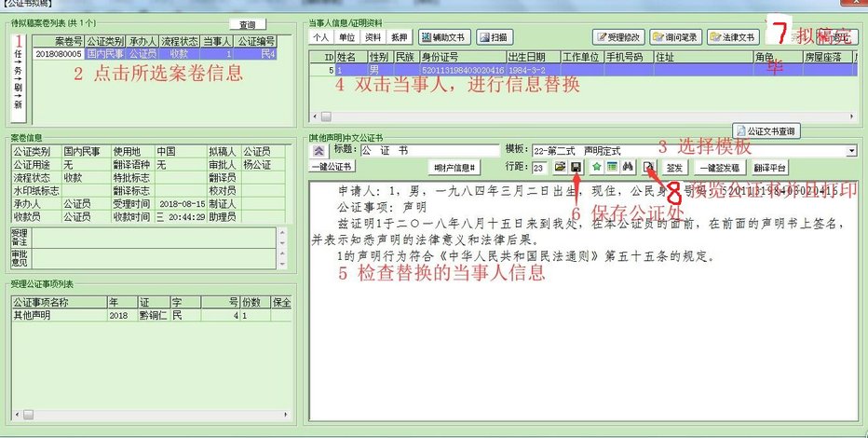The height and width of the screenshot is (438, 868).
Task: Click the #财产信息# button
Action: [454, 167]
